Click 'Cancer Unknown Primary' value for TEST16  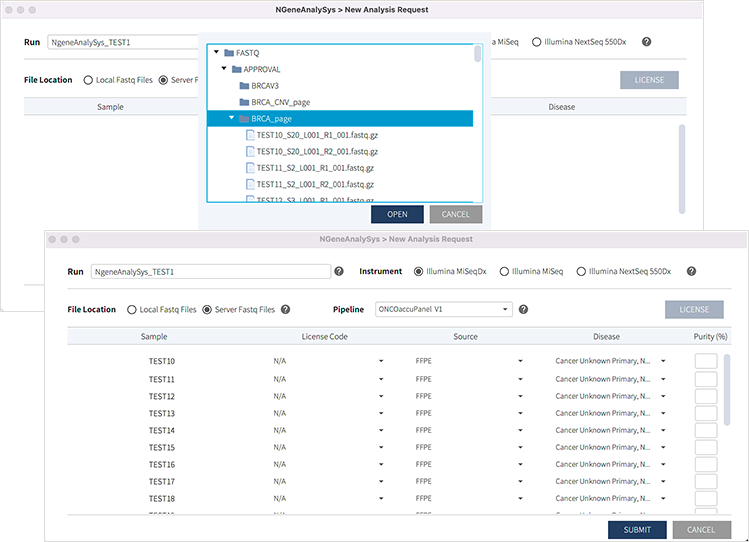[x=602, y=464]
